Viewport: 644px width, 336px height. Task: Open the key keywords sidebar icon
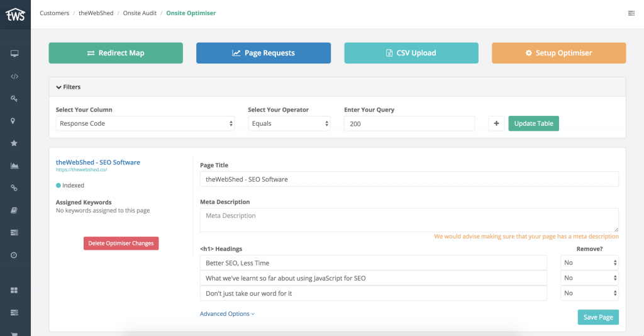pos(14,99)
